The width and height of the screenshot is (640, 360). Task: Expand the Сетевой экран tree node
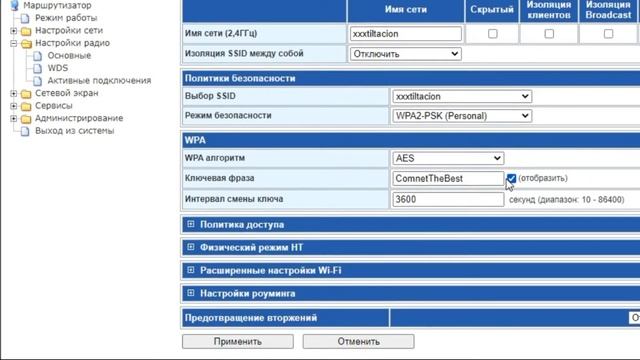tap(13, 93)
